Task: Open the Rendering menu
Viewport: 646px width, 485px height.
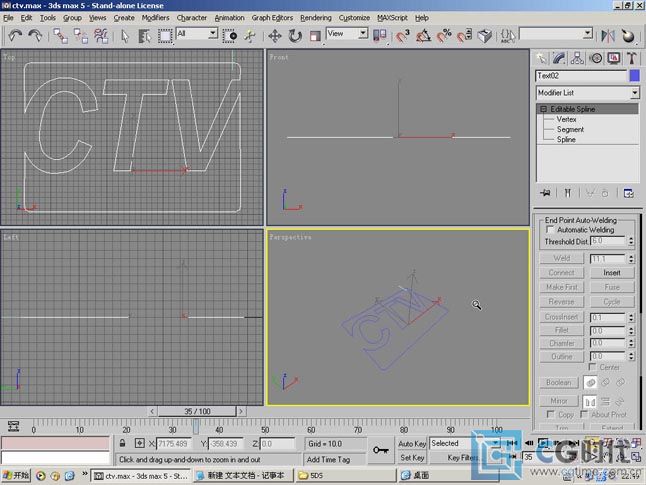Action: (316, 18)
